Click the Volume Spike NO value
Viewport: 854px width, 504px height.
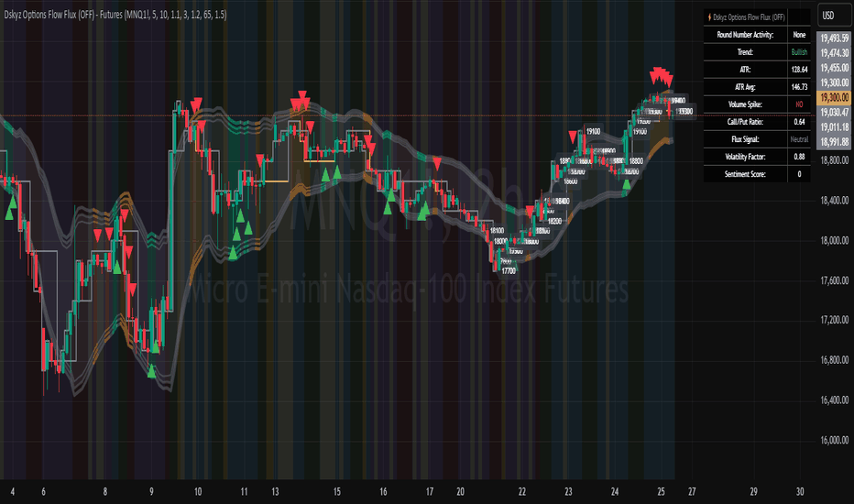pos(799,104)
